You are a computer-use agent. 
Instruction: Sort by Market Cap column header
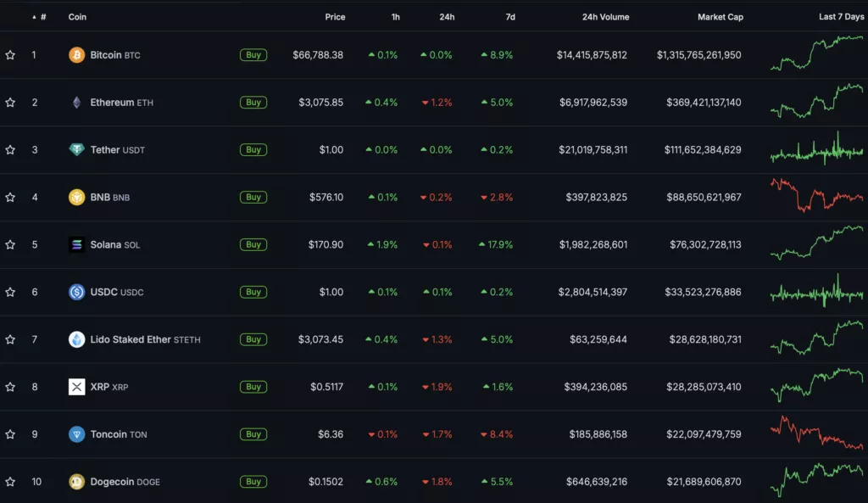coord(721,17)
